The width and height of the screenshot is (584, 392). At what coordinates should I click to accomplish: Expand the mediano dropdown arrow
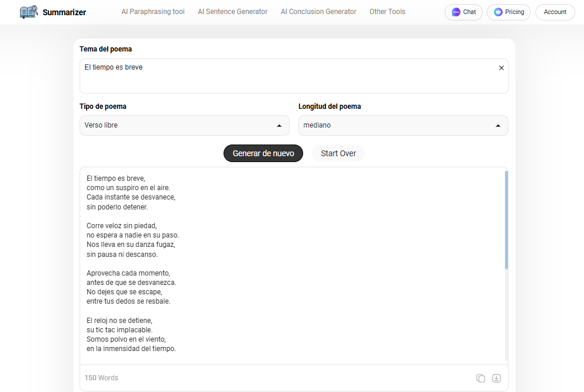tap(498, 126)
